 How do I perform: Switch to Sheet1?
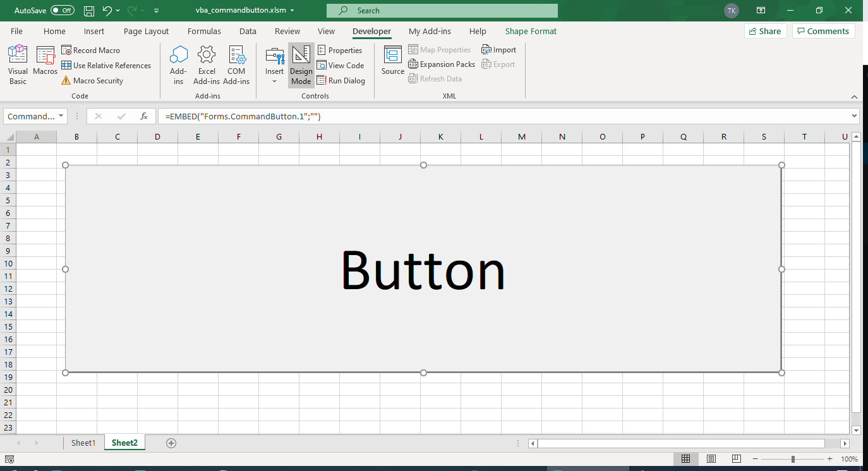pyautogui.click(x=83, y=443)
